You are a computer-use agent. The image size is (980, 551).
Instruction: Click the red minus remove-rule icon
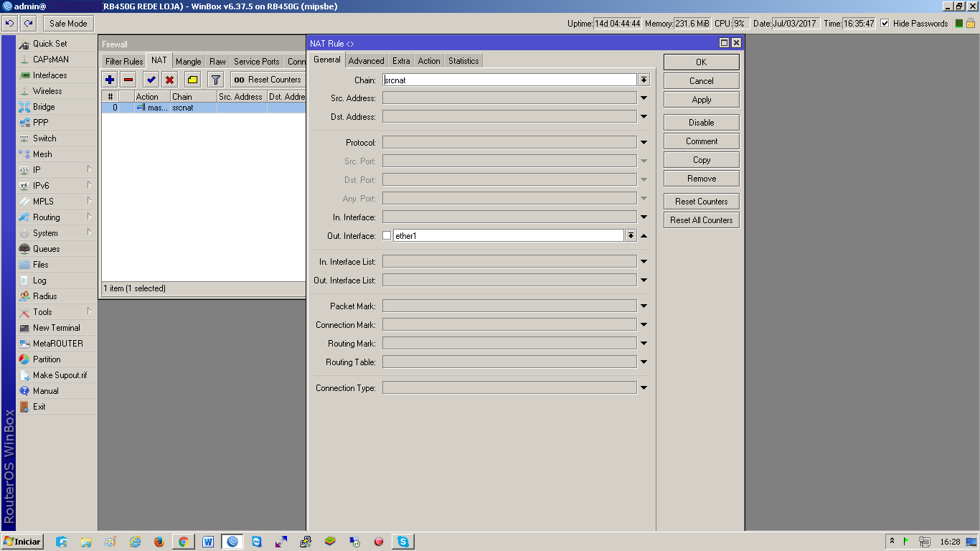point(128,80)
